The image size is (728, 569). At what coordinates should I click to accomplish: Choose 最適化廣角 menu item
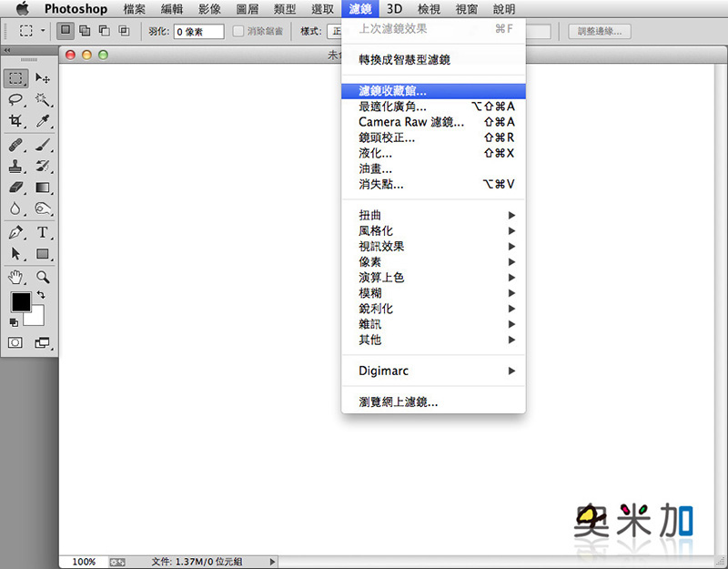[x=434, y=107]
